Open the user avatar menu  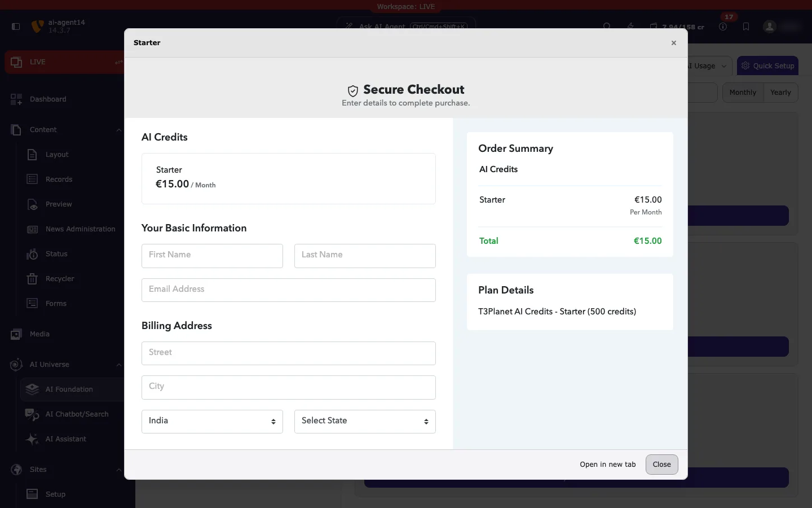[x=770, y=27]
